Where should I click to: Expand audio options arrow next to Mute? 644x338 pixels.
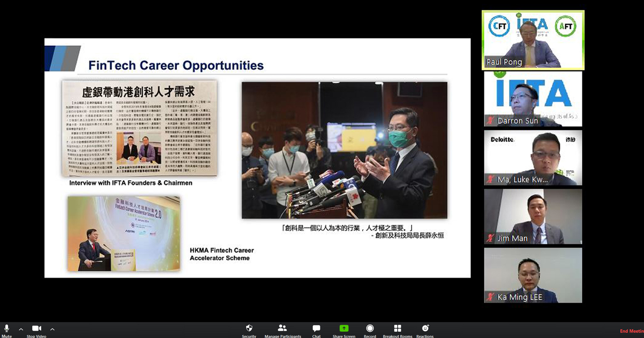pos(21,329)
